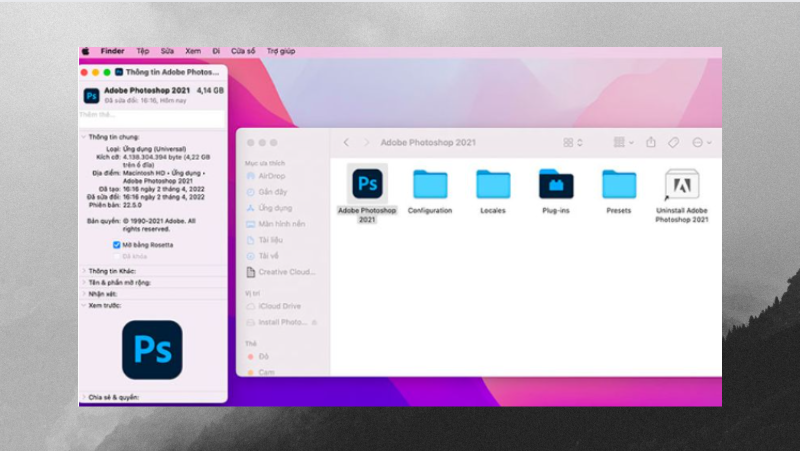
Task: Select the Đỏ red tag
Action: point(258,356)
